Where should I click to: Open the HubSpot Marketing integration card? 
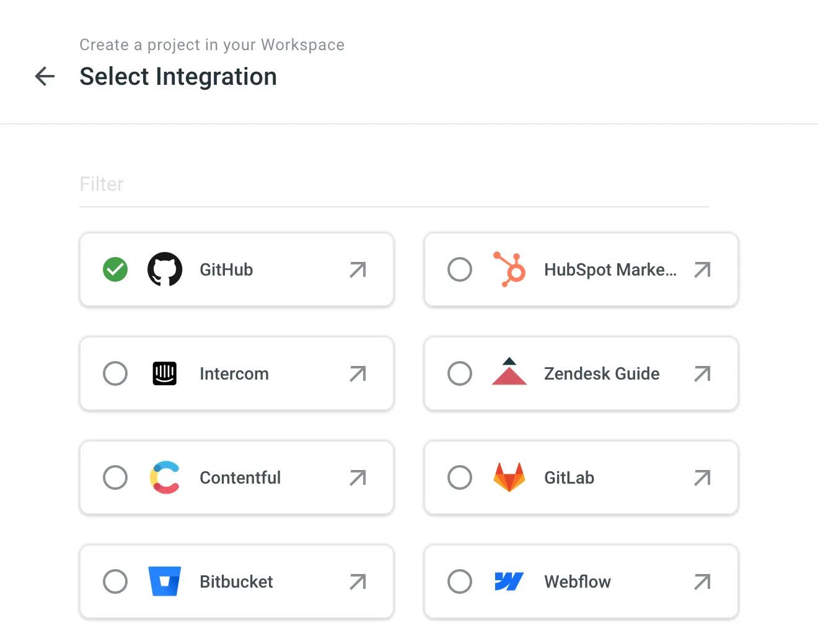[x=581, y=269]
